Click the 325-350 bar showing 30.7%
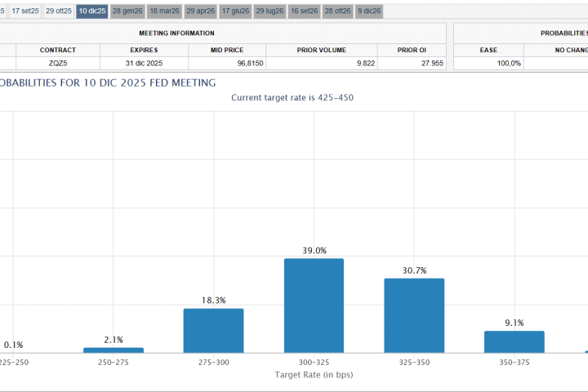 (414, 315)
